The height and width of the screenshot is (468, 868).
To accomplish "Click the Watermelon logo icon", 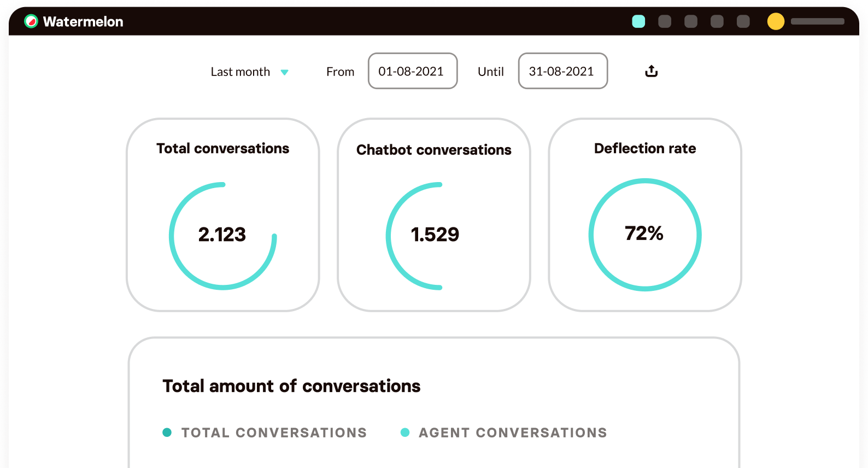I will (x=31, y=21).
